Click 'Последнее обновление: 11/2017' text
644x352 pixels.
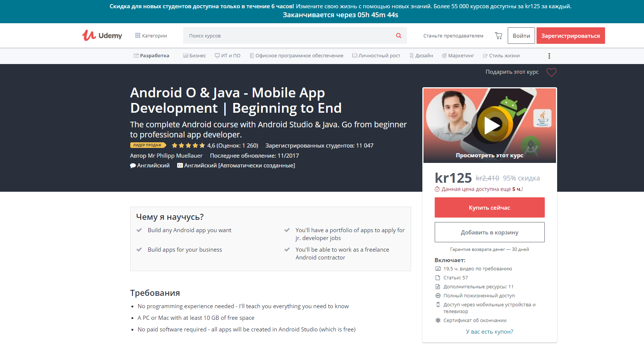pyautogui.click(x=255, y=156)
